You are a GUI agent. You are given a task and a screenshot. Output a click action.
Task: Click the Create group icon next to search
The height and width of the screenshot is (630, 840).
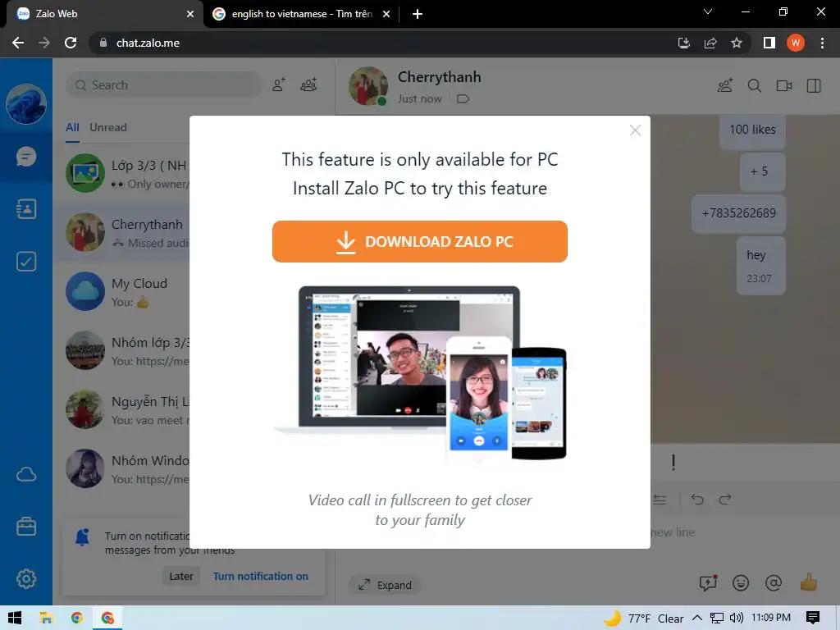click(x=308, y=84)
